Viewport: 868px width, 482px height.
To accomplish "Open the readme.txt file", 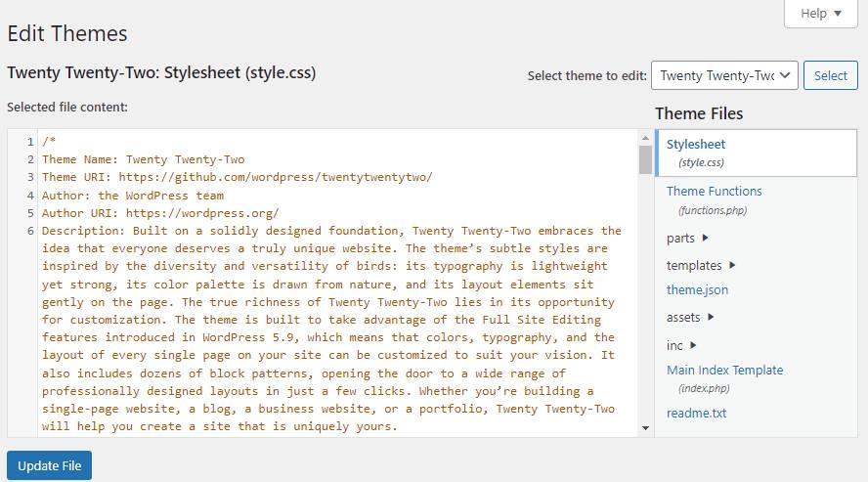I will pyautogui.click(x=696, y=414).
